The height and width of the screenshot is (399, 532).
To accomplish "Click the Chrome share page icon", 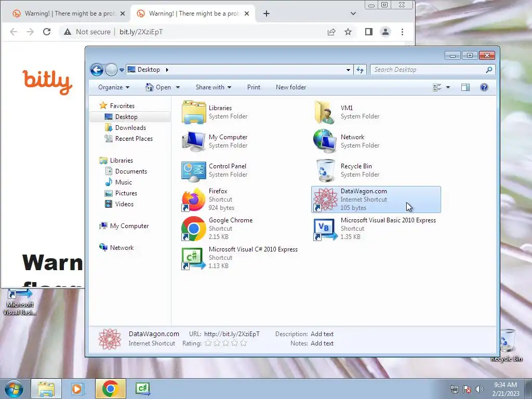I will click(x=331, y=32).
